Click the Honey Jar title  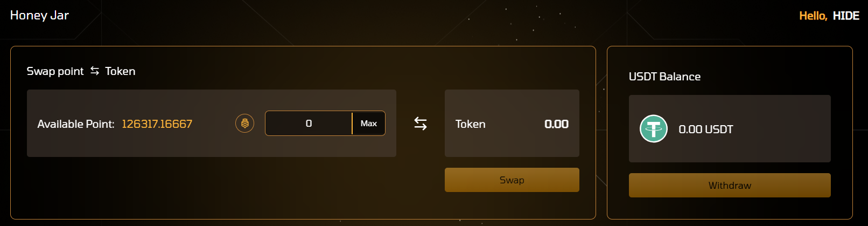coord(39,15)
